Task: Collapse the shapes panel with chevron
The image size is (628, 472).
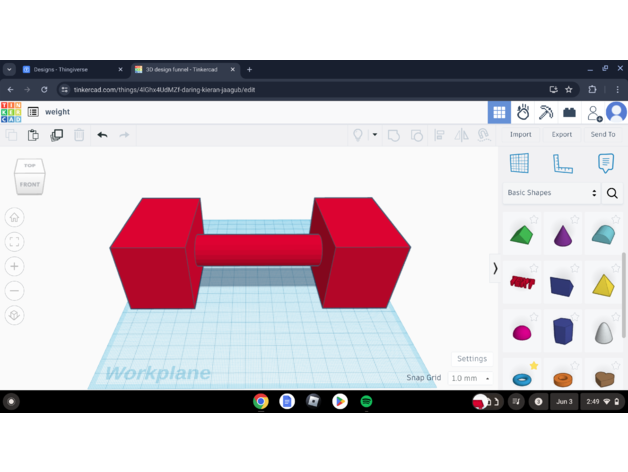Action: click(495, 268)
